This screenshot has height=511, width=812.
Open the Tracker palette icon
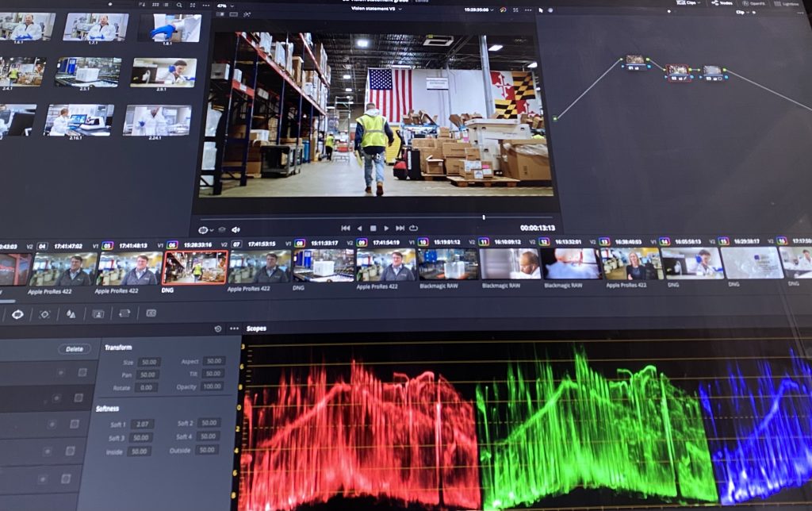[44, 314]
